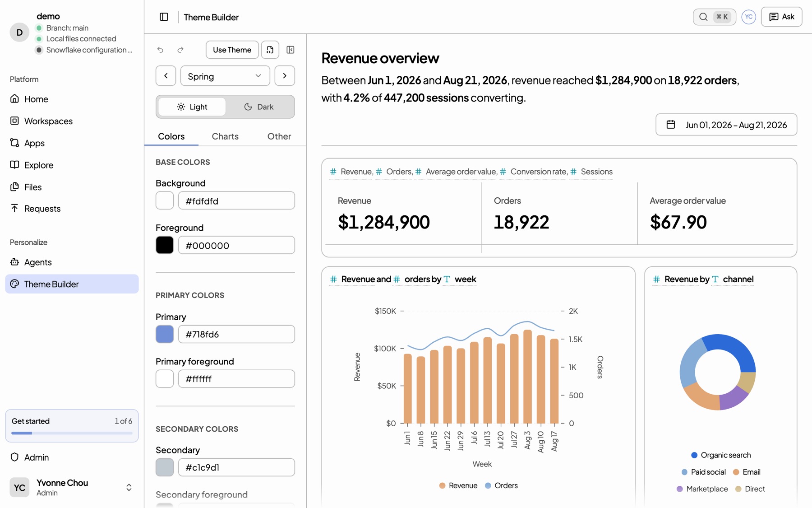Switch to the Charts tab
Screen dimensions: 812x508
tap(225, 136)
